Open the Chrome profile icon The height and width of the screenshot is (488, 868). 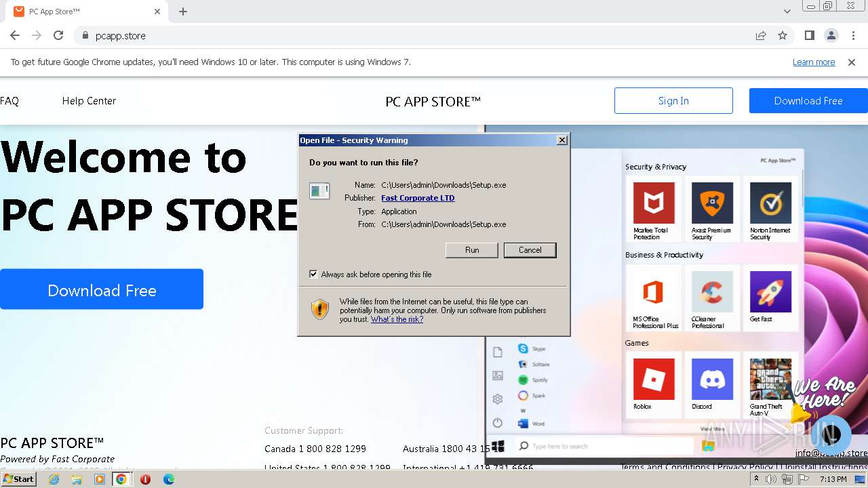click(x=831, y=35)
